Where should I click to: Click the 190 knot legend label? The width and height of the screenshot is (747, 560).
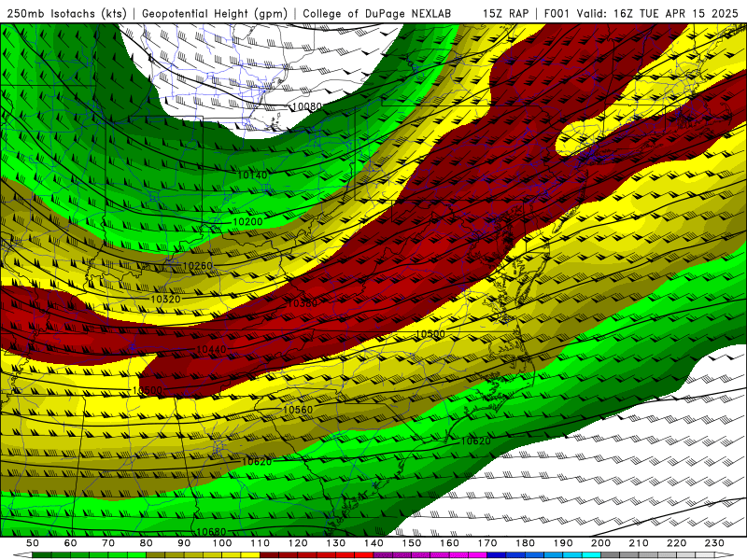pos(563,543)
